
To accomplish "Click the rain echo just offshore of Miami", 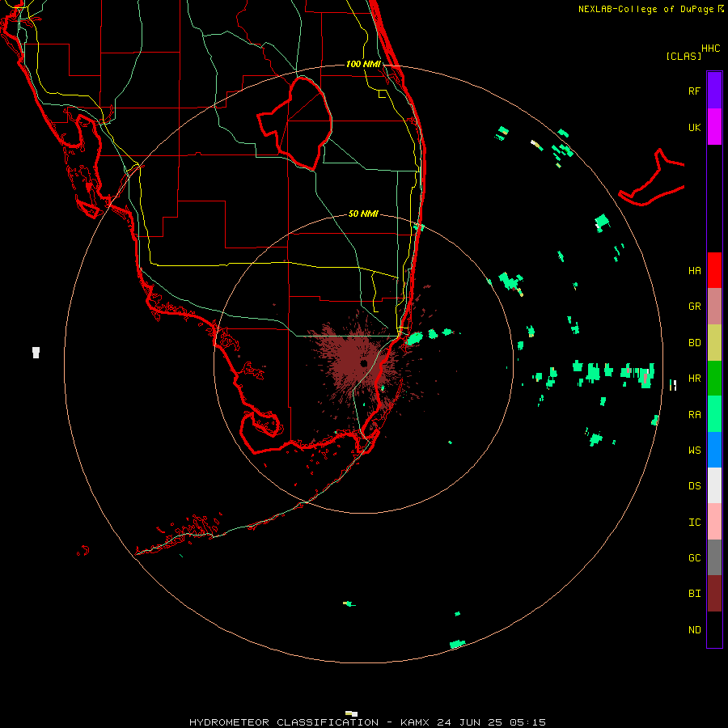I will (415, 338).
